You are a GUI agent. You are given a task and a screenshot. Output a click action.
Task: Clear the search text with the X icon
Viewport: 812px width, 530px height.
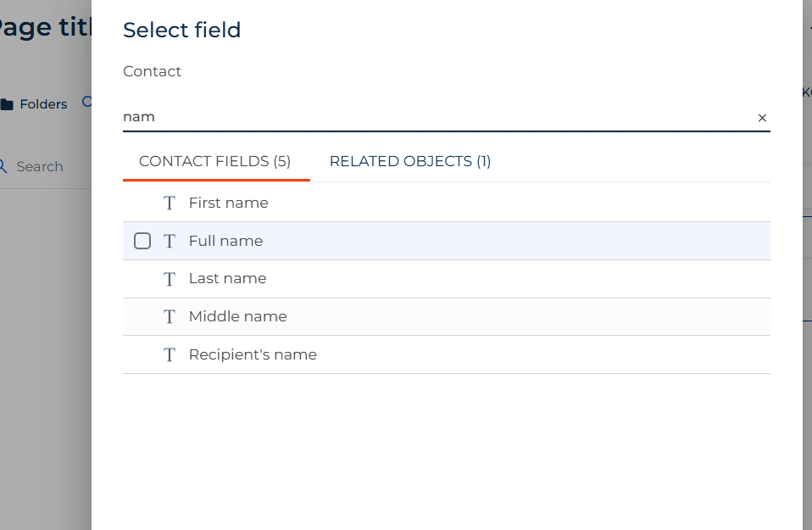point(762,118)
